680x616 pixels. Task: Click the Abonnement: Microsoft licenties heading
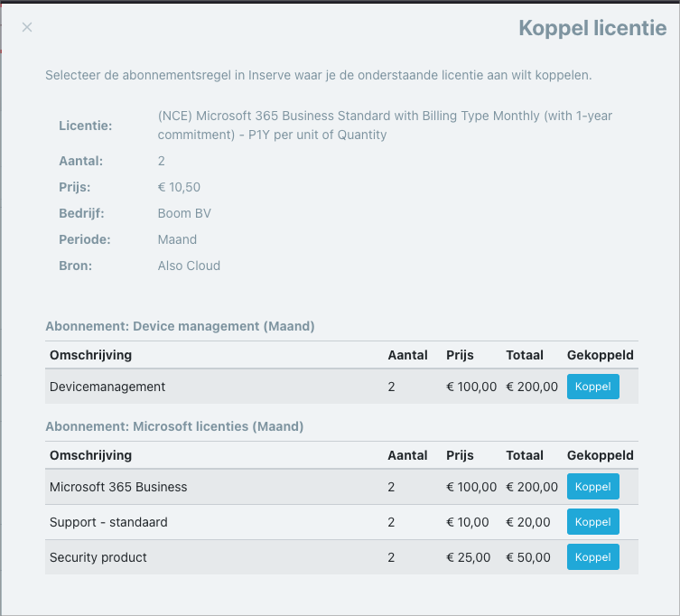[x=174, y=426]
